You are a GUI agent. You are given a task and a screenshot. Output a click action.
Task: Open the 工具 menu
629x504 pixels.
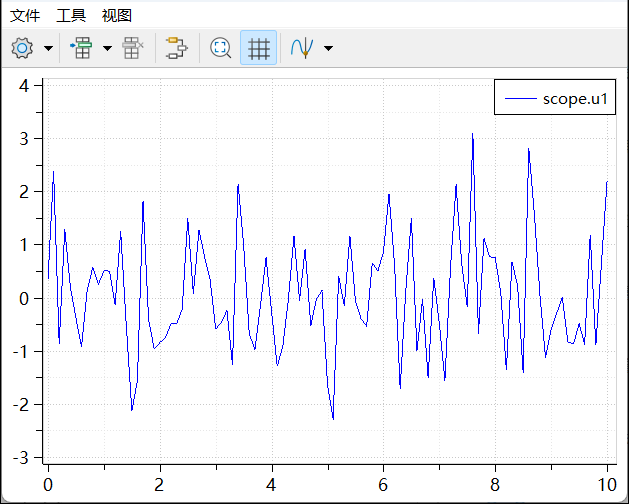click(71, 15)
